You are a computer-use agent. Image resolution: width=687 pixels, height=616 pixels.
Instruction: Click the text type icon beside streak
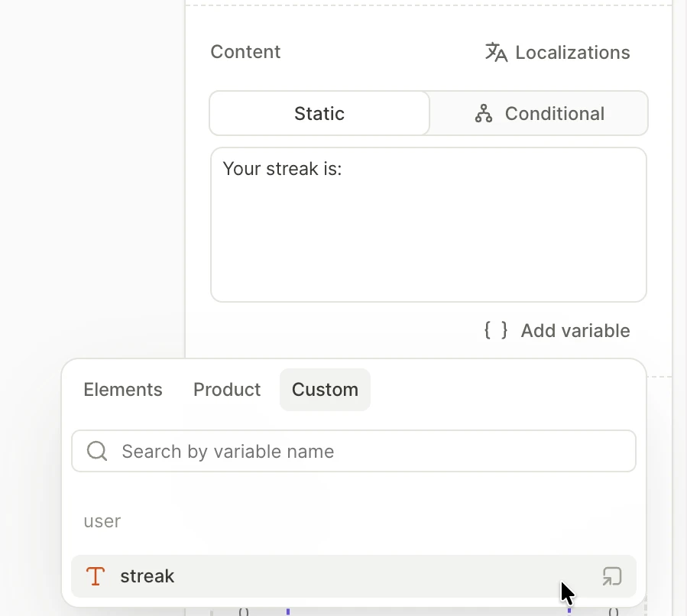[95, 576]
